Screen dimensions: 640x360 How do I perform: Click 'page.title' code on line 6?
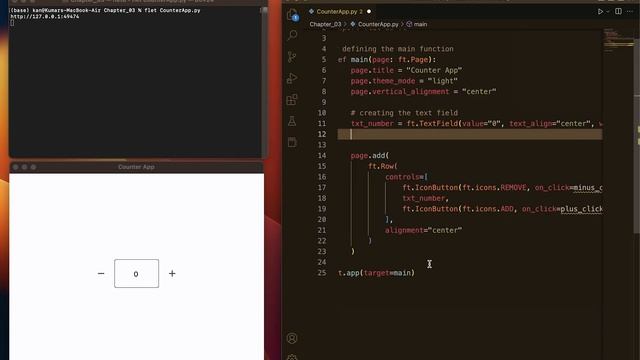(372, 70)
